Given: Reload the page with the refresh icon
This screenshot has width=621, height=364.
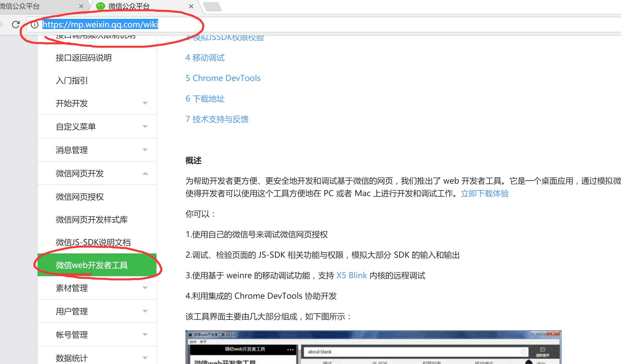Looking at the screenshot, I should pos(16,25).
